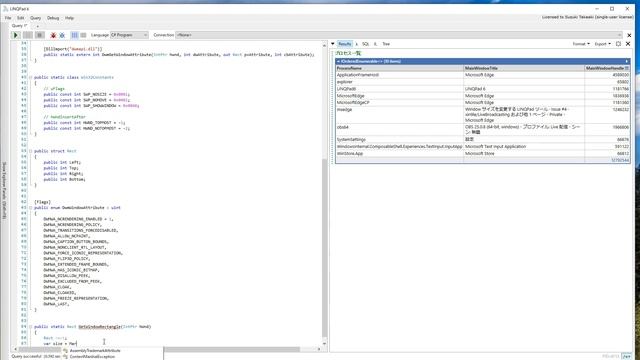Switch to the IL tab

[376, 44]
